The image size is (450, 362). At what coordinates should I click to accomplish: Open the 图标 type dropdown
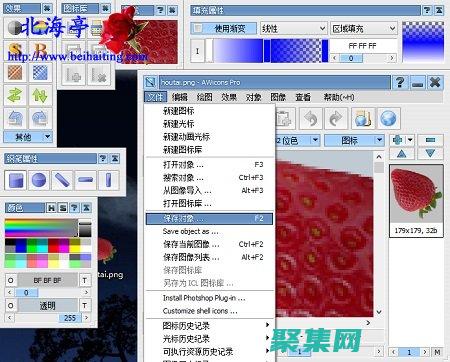[354, 140]
